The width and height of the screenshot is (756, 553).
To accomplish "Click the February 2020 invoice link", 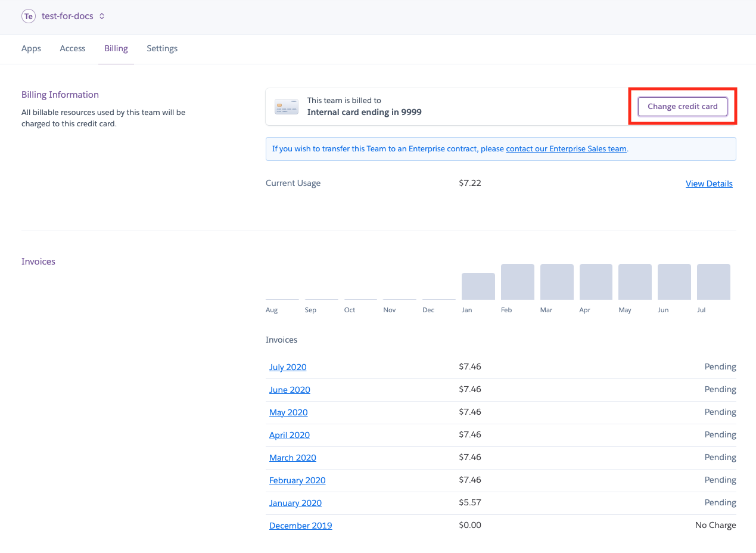I will (x=297, y=480).
